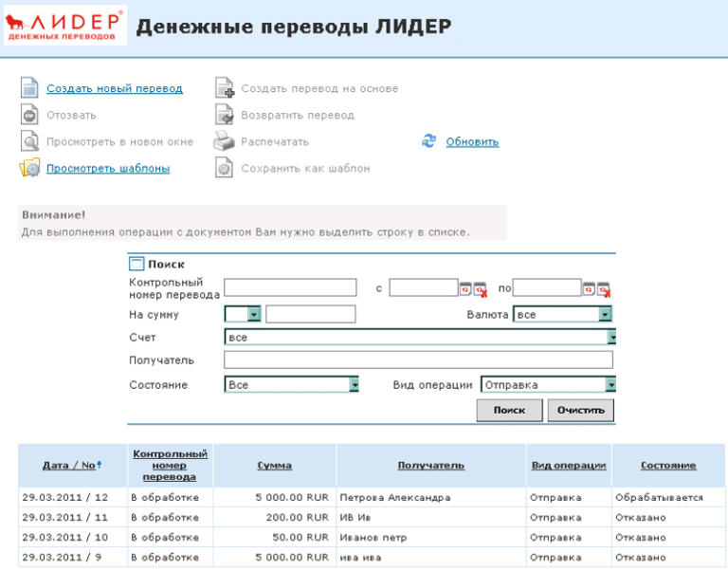This screenshot has height=571, width=728.
Task: Click the Поиск button
Action: [x=509, y=411]
